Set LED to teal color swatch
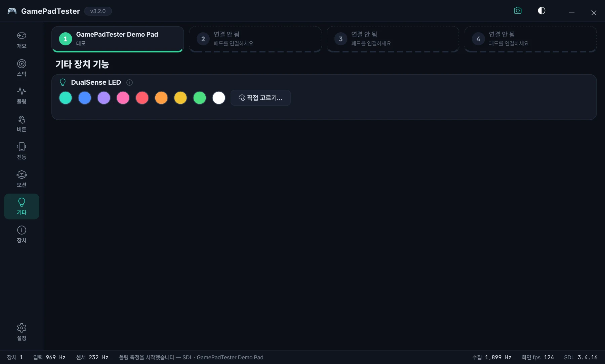The width and height of the screenshot is (605, 364). [x=66, y=98]
